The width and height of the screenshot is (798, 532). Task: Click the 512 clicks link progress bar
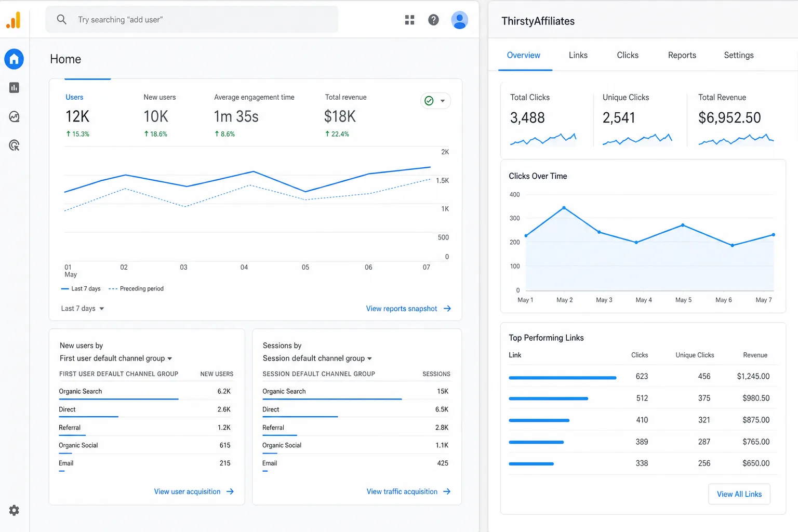coord(549,398)
